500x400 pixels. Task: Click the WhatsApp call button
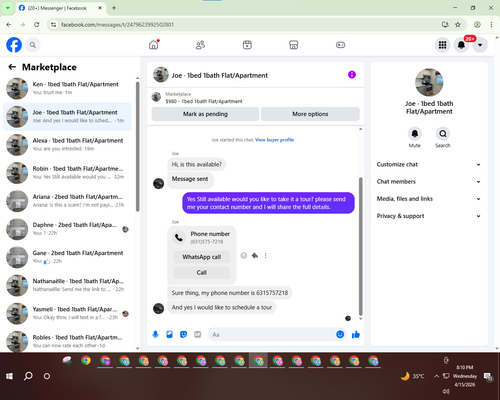pyautogui.click(x=202, y=257)
